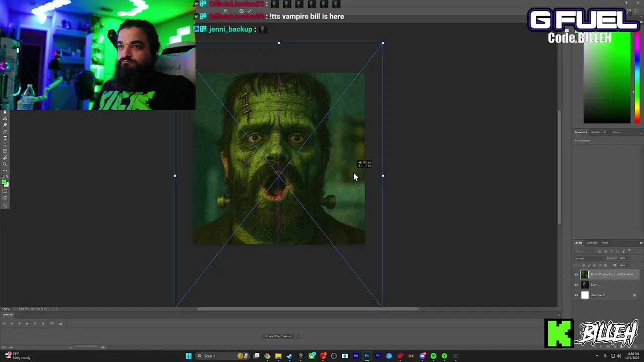Filter layers by adjustment layers

605,251
